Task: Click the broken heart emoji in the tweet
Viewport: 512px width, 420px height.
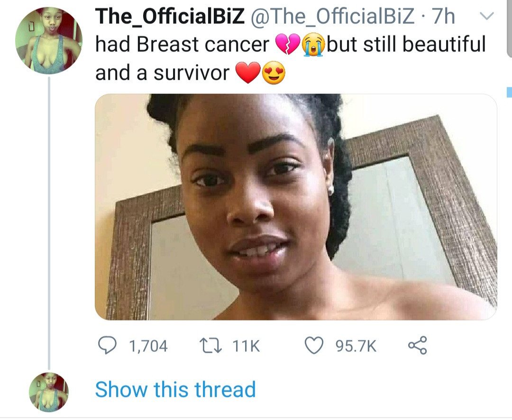Action: [286, 46]
